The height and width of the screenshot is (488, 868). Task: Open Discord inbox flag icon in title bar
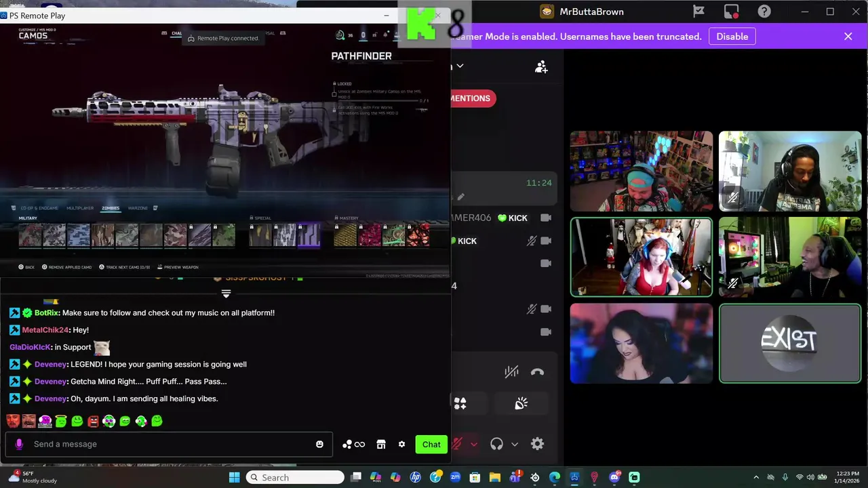pyautogui.click(x=698, y=12)
